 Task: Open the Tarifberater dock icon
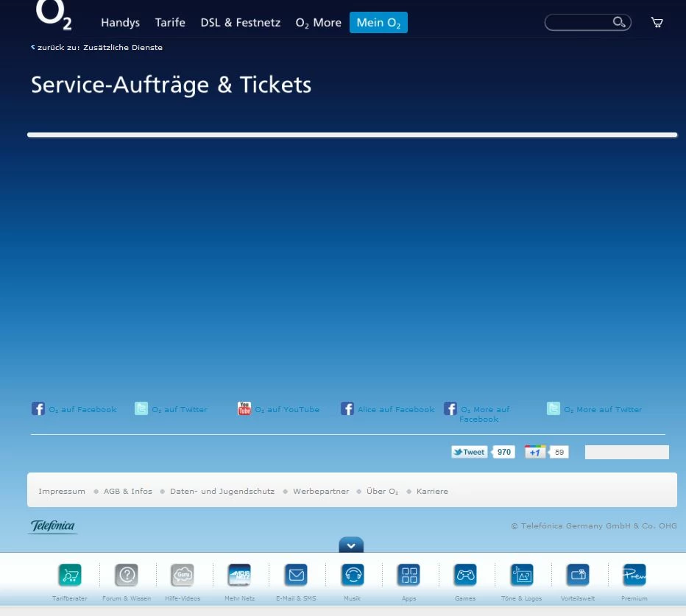[70, 575]
